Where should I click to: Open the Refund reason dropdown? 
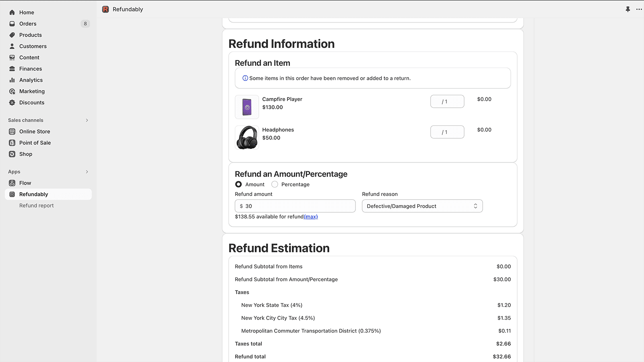tap(422, 206)
